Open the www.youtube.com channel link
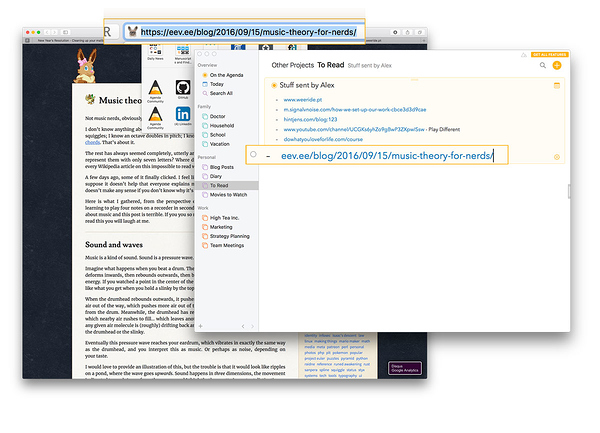The height and width of the screenshot is (433, 600). tap(354, 130)
